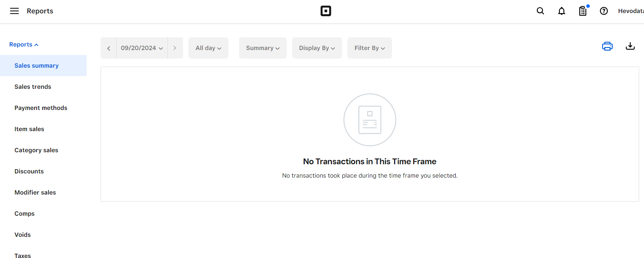The image size is (644, 258).
Task: Go to previous day arrow
Action: pos(108,48)
